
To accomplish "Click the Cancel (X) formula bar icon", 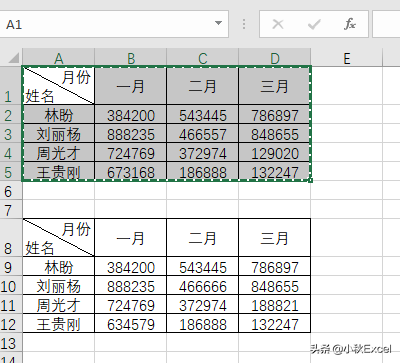I will 278,24.
